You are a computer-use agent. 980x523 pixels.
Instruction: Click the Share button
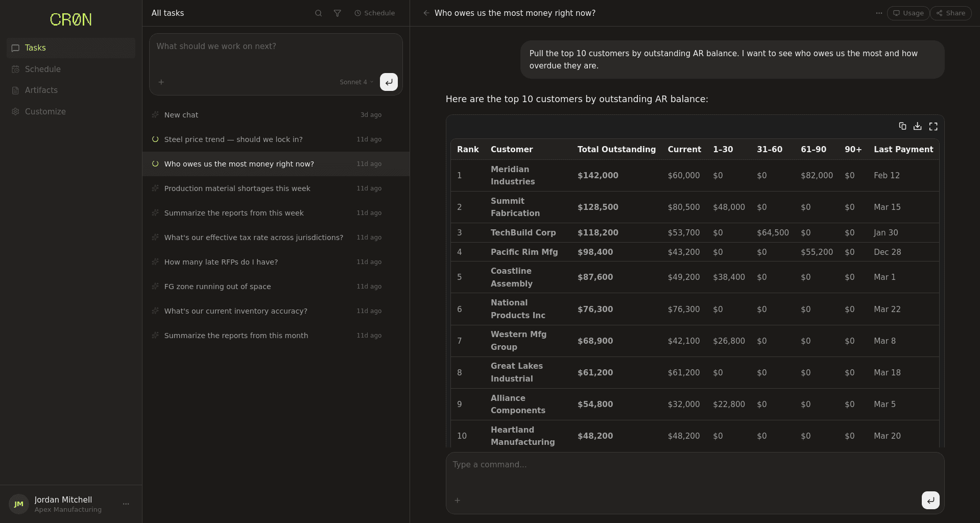[x=950, y=13]
